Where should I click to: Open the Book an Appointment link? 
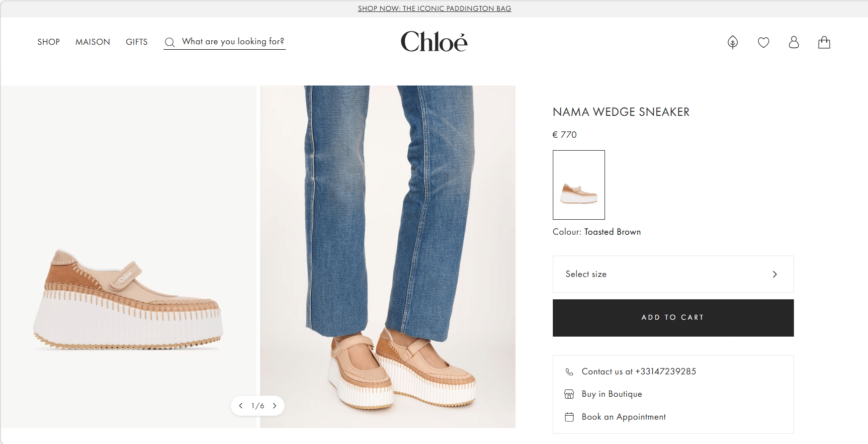pos(623,417)
